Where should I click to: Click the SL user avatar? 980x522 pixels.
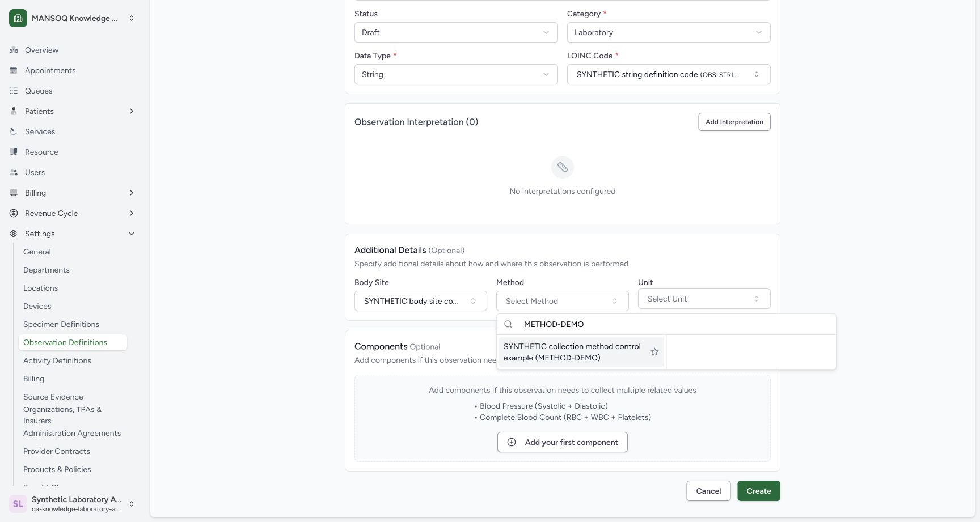pyautogui.click(x=18, y=504)
